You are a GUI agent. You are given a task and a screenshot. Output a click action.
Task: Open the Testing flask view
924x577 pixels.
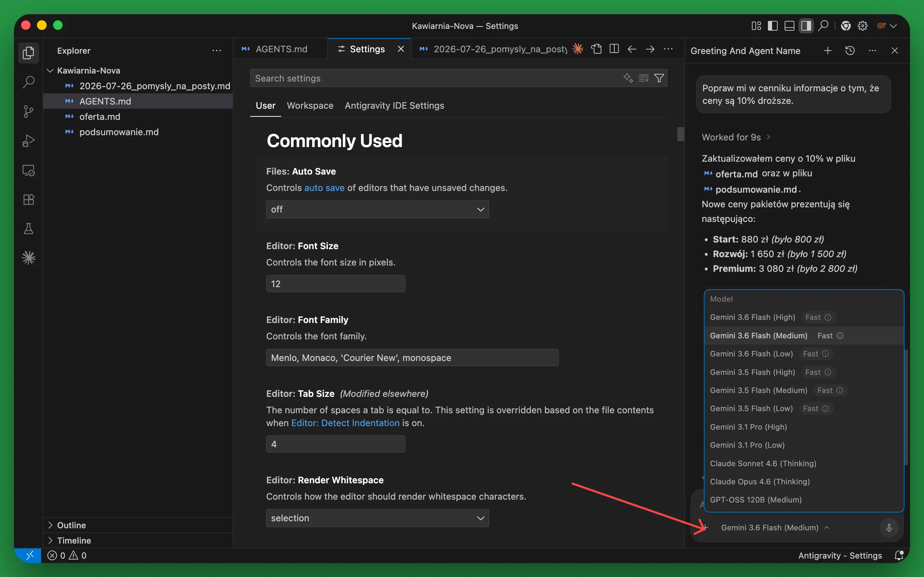pos(28,229)
